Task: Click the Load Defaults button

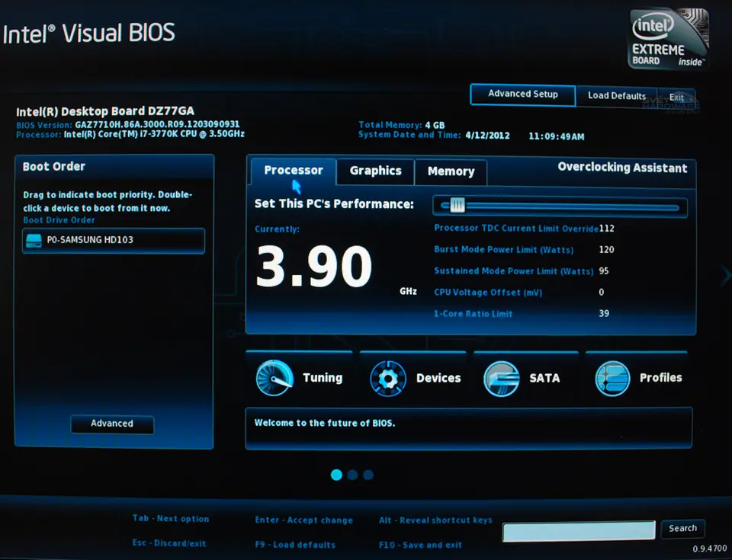Action: [616, 96]
